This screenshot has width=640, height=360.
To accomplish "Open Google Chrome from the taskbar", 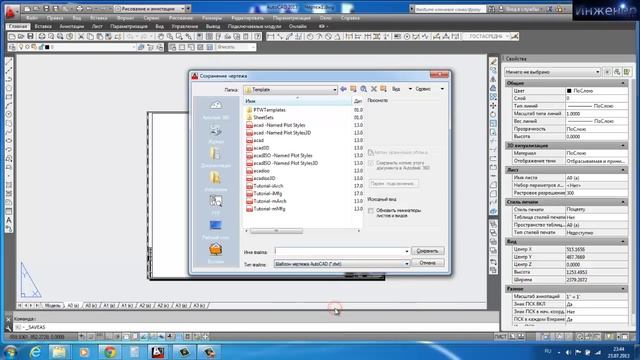I will pyautogui.click(x=109, y=351).
